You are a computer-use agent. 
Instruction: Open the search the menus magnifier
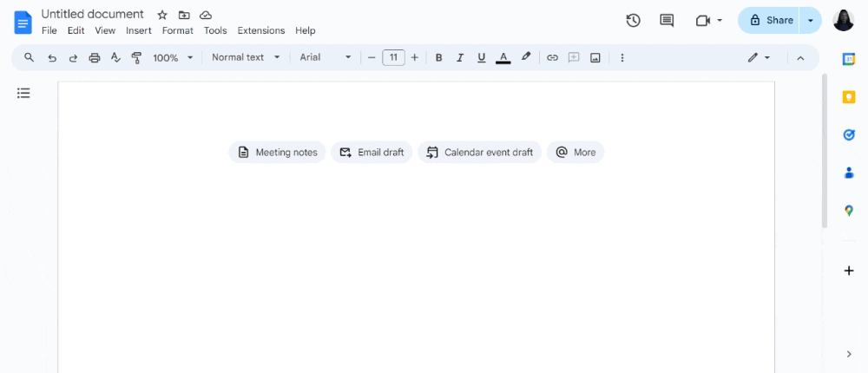click(30, 57)
